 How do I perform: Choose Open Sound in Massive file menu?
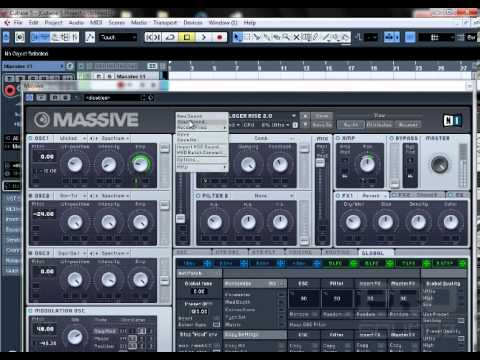pyautogui.click(x=201, y=122)
